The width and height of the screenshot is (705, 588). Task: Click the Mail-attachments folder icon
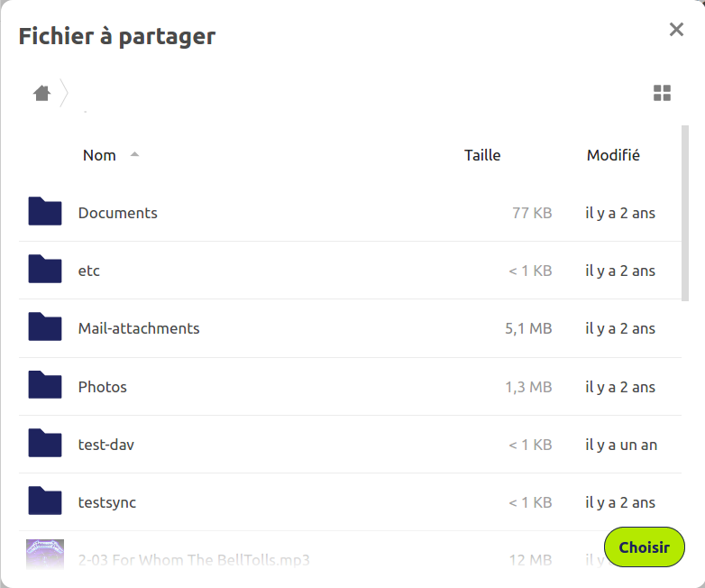click(x=45, y=327)
